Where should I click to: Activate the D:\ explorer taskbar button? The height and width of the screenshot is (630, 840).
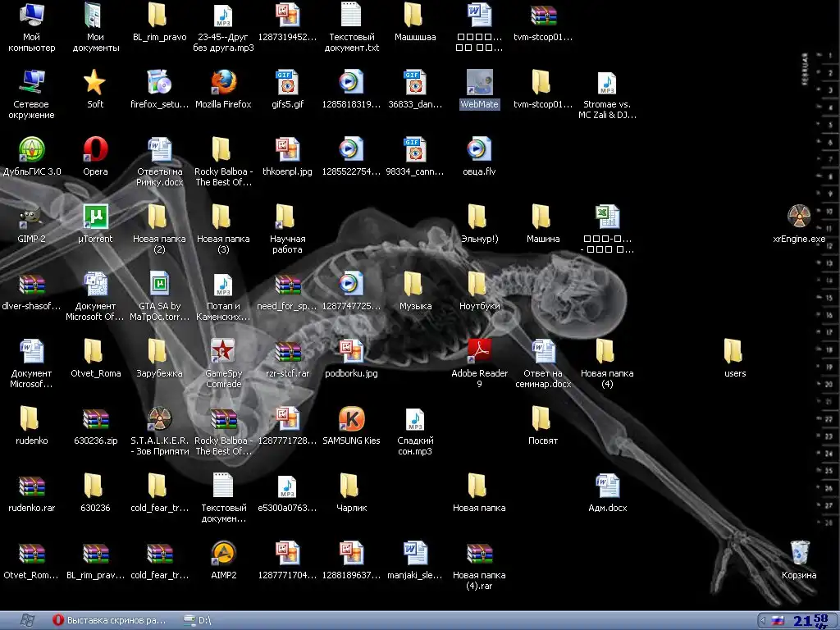(x=199, y=620)
